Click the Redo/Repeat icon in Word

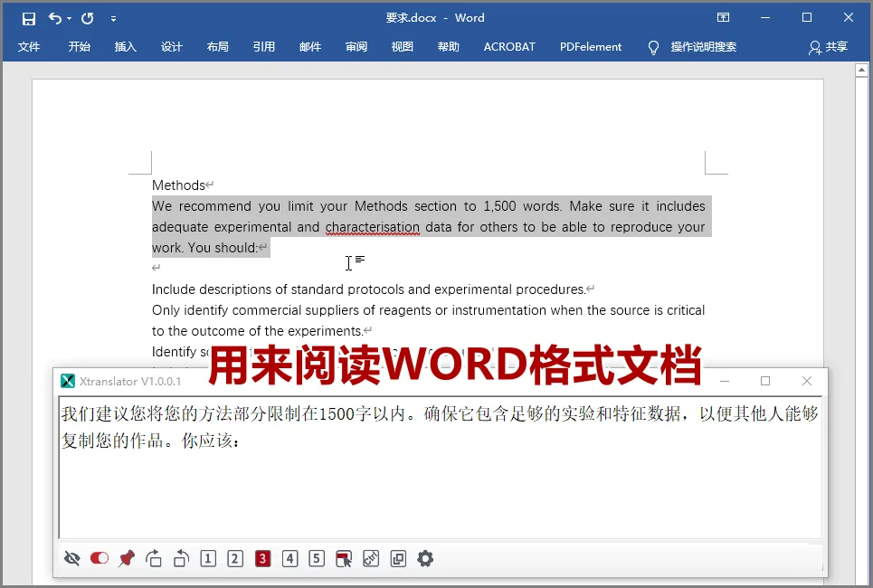[88, 18]
